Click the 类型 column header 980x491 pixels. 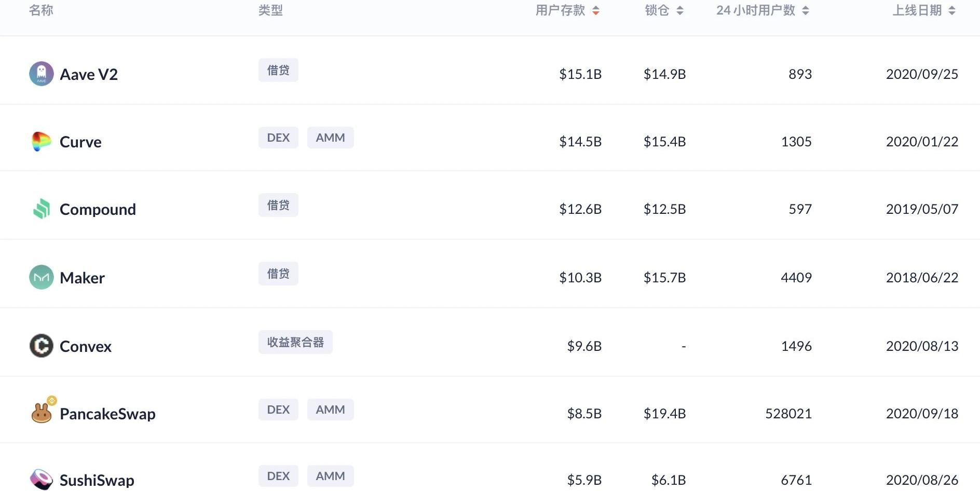[x=270, y=10]
